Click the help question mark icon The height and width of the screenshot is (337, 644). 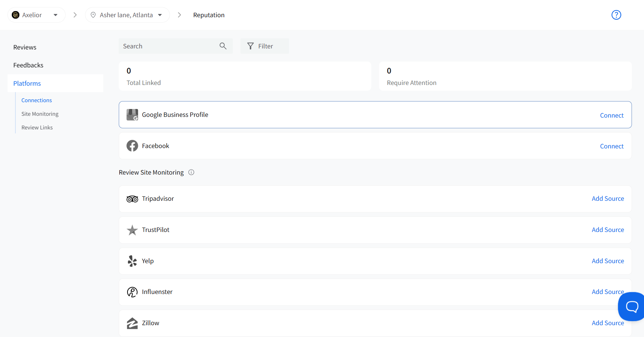(616, 15)
